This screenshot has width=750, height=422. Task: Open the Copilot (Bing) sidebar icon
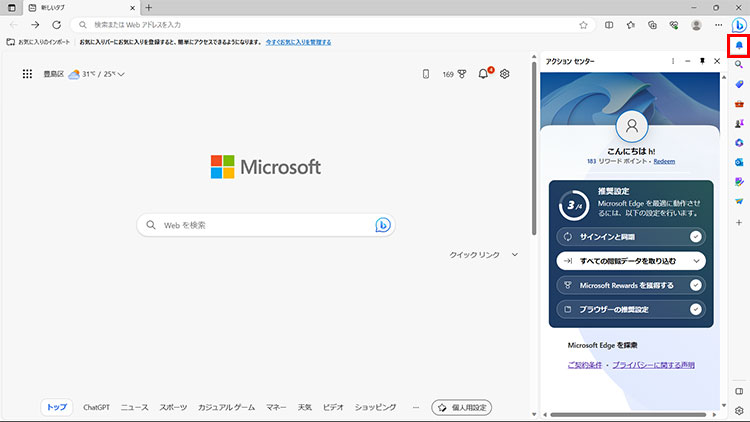coord(739,25)
